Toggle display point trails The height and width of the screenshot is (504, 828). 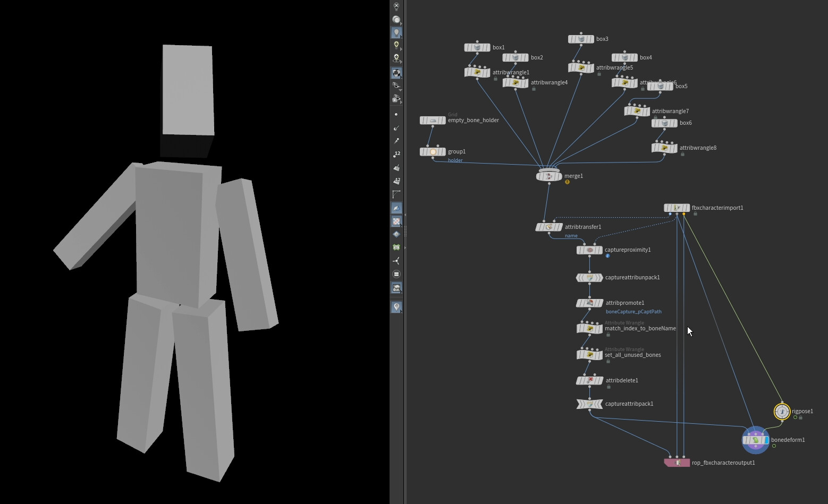396,141
